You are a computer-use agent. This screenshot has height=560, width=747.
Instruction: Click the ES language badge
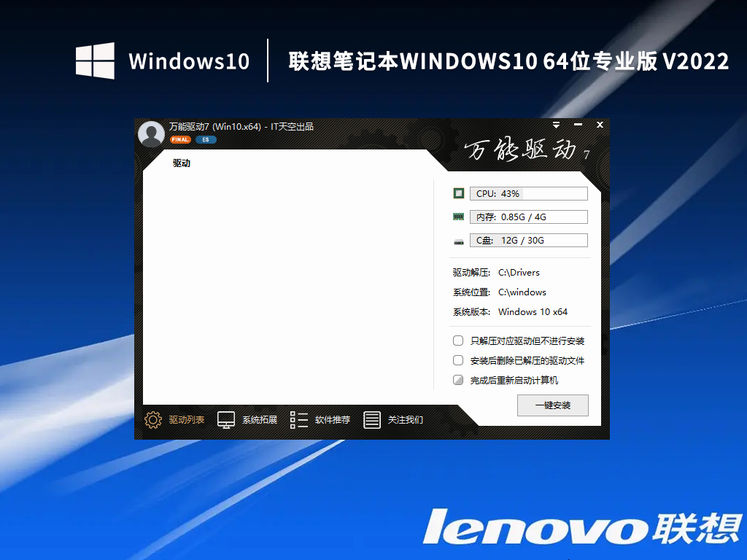pos(205,139)
